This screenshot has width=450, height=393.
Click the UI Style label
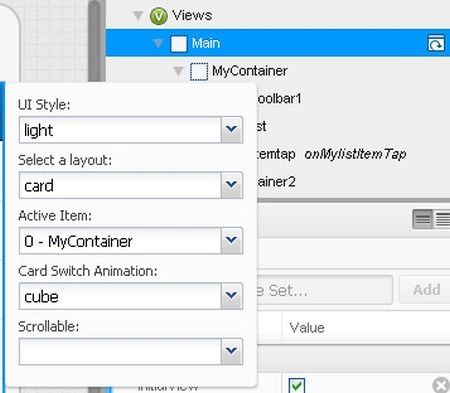pos(44,105)
